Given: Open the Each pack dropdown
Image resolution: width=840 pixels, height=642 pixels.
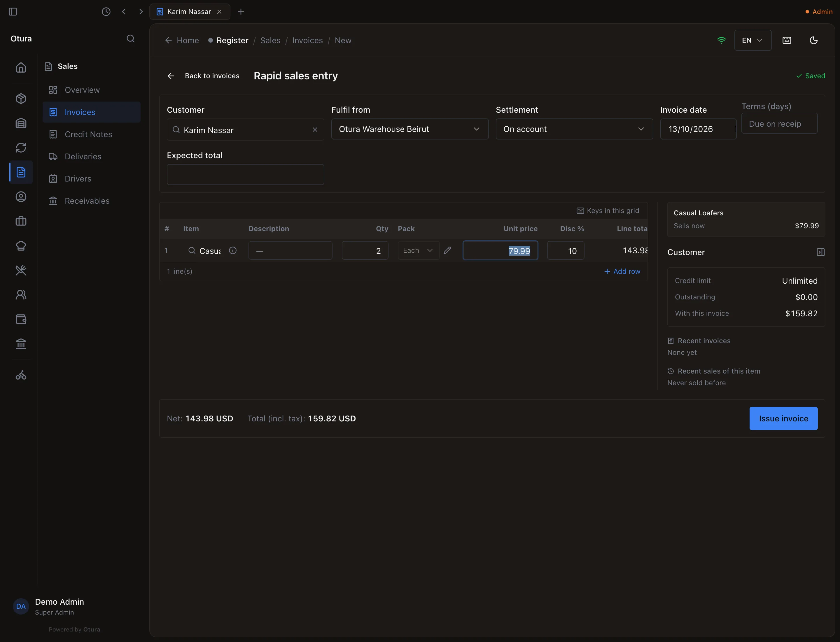Looking at the screenshot, I should tap(418, 250).
